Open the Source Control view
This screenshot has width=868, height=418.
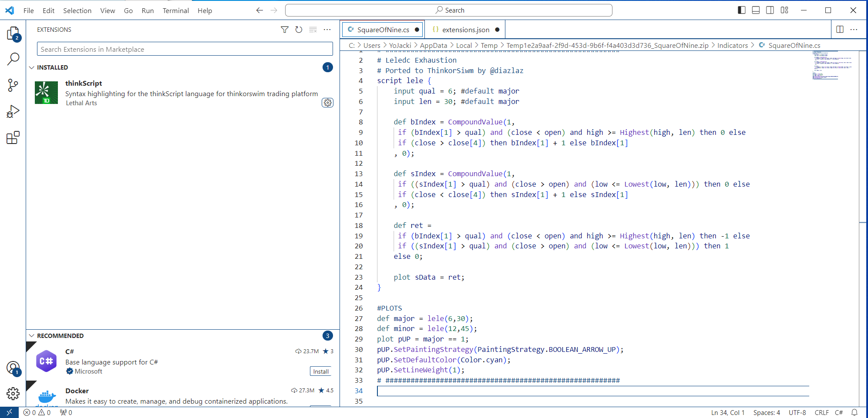tap(13, 85)
